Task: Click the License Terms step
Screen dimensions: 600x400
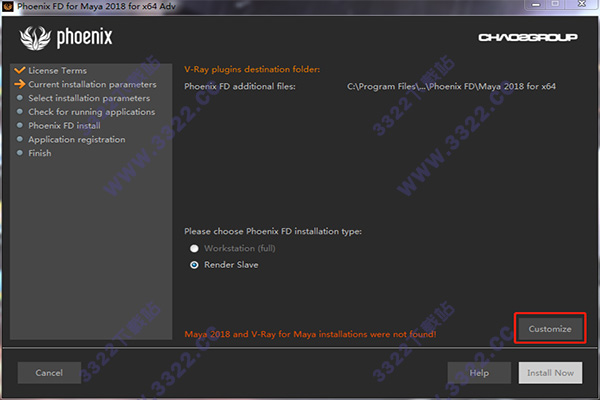Action: tap(57, 71)
